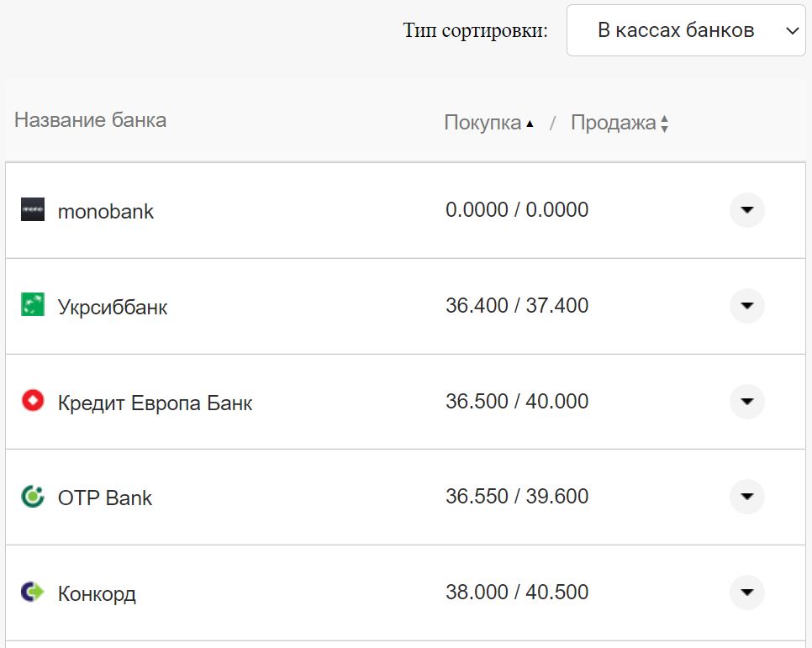Open the monobank bank page
Screen dimensions: 812x648
[x=105, y=211]
